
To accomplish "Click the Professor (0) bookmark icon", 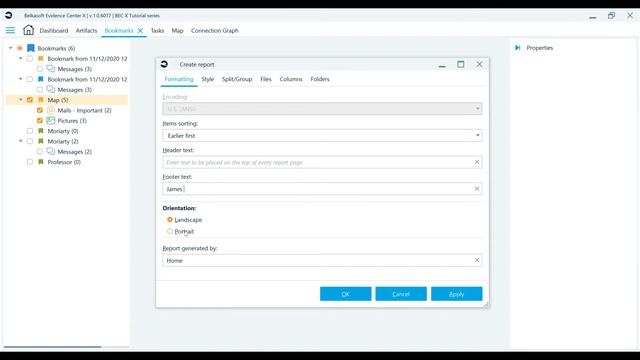I will (x=41, y=162).
